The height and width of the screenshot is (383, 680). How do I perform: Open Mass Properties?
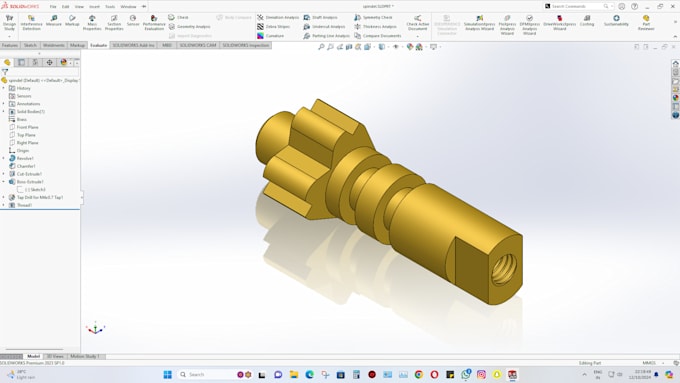pyautogui.click(x=92, y=23)
